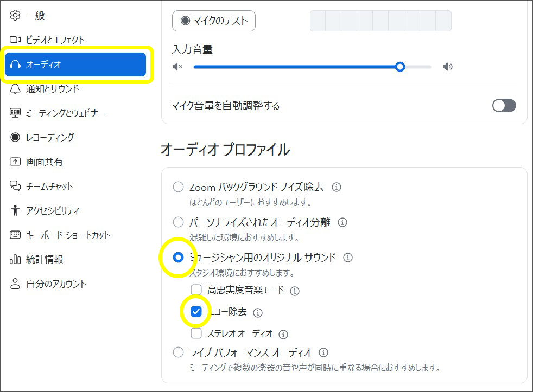The image size is (533, 392).
Task: Enable the ステレオ オーディオ checkbox
Action: [196, 333]
